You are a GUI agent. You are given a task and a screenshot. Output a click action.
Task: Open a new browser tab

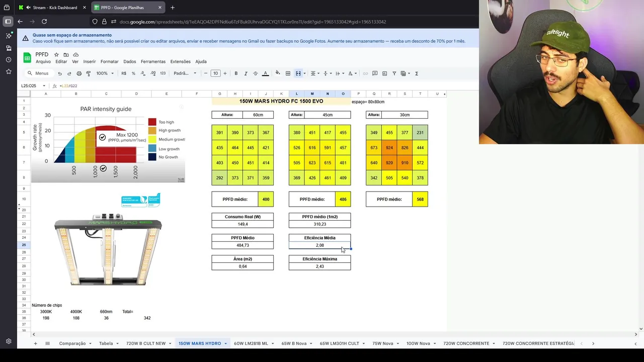click(x=173, y=8)
